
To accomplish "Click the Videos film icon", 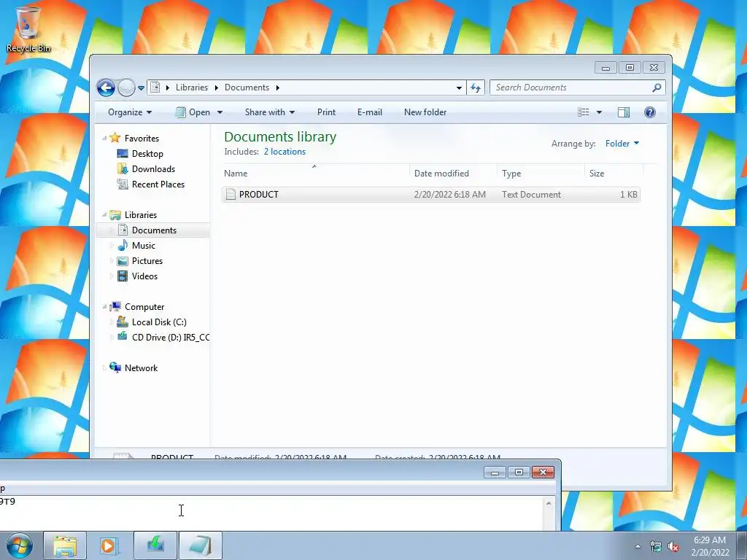I will point(123,276).
